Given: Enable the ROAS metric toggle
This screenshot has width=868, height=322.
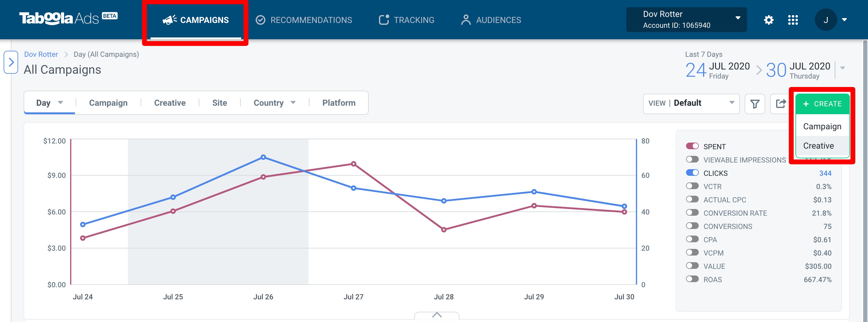Looking at the screenshot, I should coord(692,279).
